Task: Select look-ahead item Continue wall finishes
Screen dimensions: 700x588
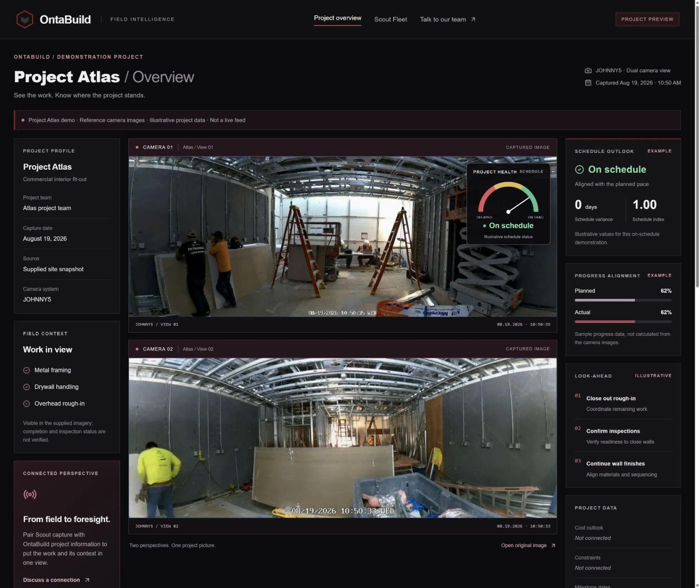Action: coord(623,469)
